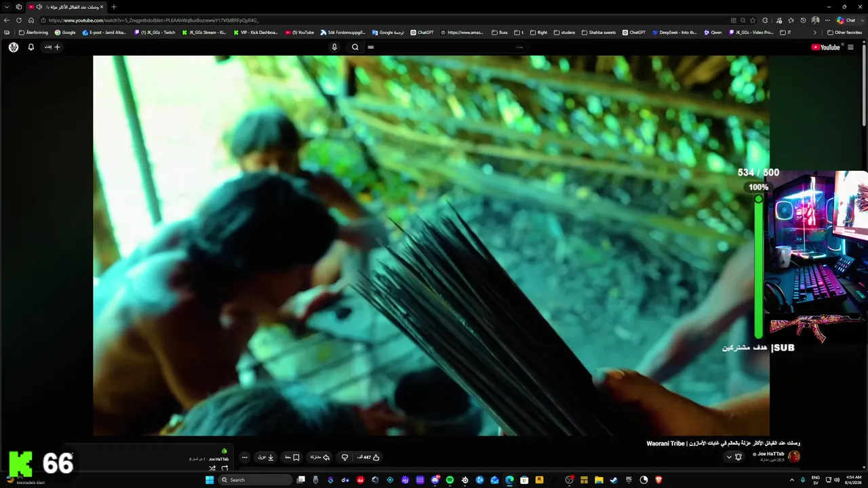868x488 pixels.
Task: Open the JK_GGz - Twitch bookmark
Action: coord(155,32)
